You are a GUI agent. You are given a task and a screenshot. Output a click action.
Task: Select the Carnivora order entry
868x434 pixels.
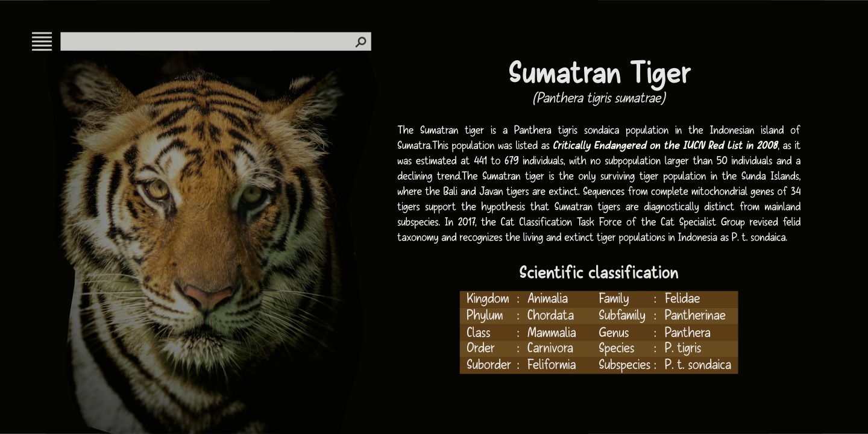click(550, 348)
